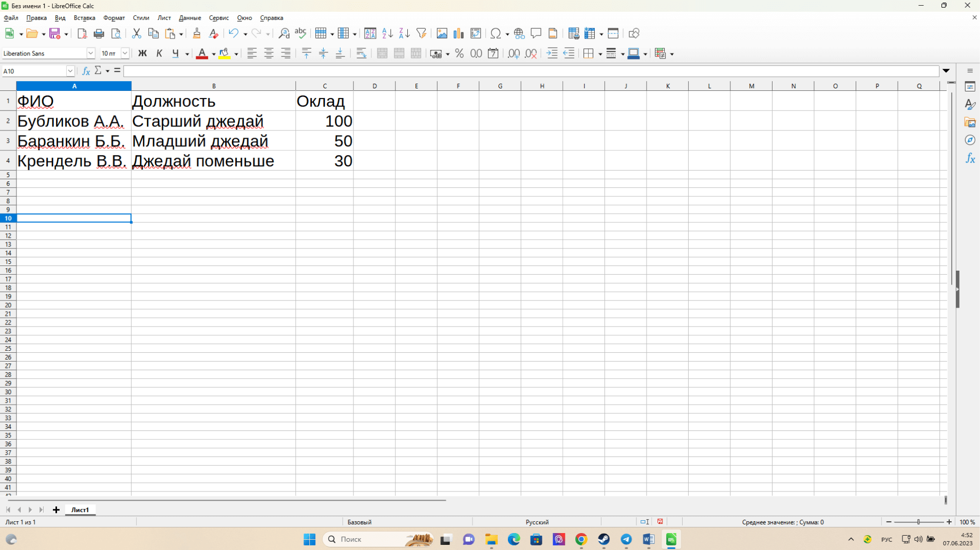Open the Navigator in the sidebar
Viewport: 980px width, 550px height.
pos(970,140)
